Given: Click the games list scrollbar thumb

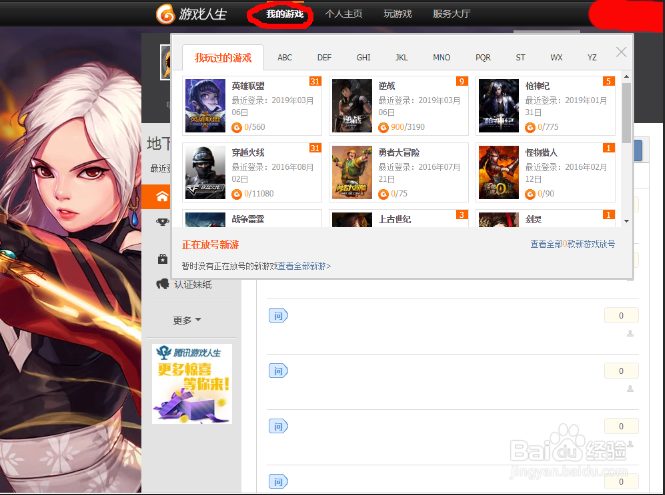Looking at the screenshot, I should click(626, 112).
